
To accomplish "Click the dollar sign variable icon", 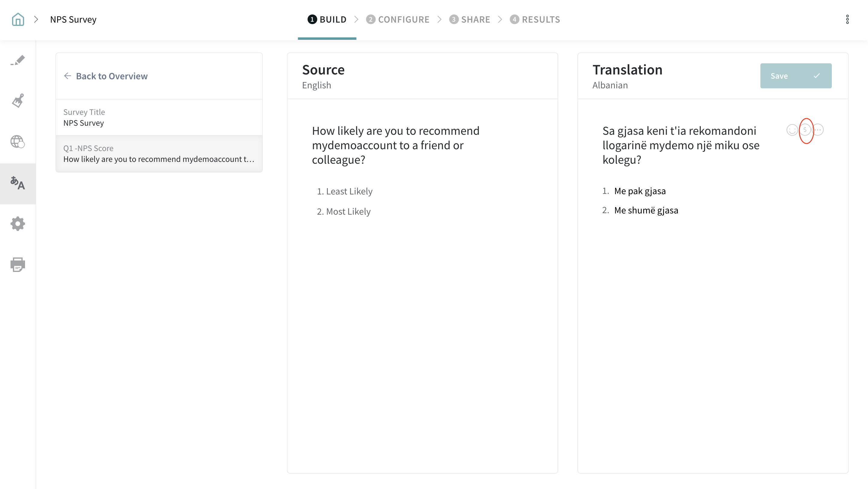I will [x=805, y=130].
